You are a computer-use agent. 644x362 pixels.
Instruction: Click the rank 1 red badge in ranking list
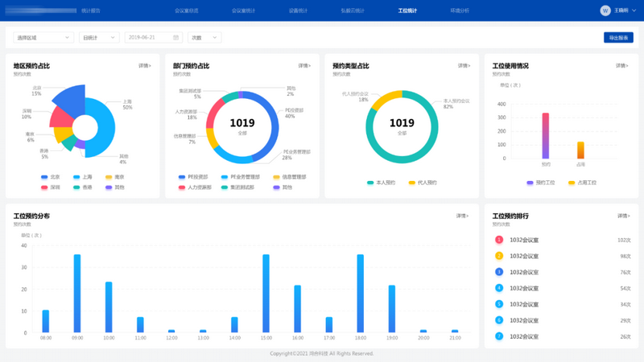[x=499, y=240]
